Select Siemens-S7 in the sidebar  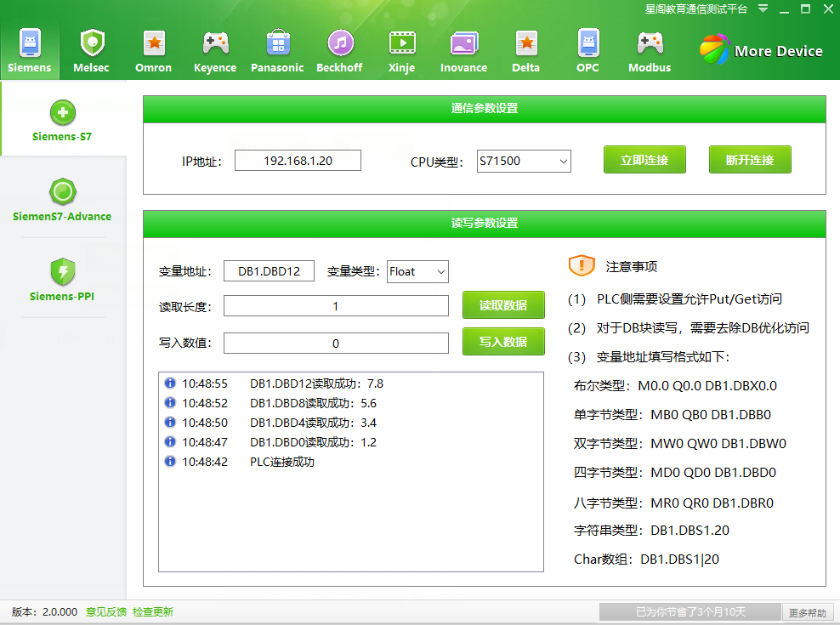pyautogui.click(x=63, y=120)
